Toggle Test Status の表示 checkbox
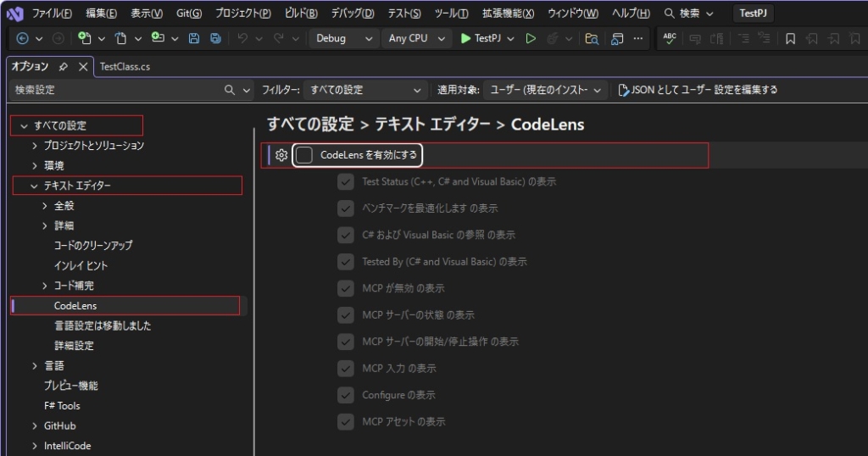The height and width of the screenshot is (456, 868). 345,181
